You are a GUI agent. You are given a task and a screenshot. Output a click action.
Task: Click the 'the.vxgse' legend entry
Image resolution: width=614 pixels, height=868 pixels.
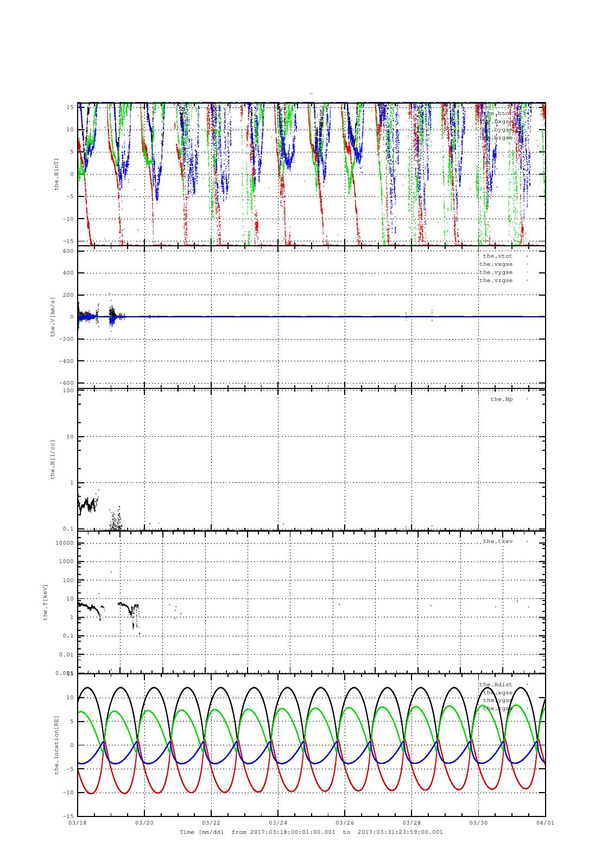coord(496,264)
